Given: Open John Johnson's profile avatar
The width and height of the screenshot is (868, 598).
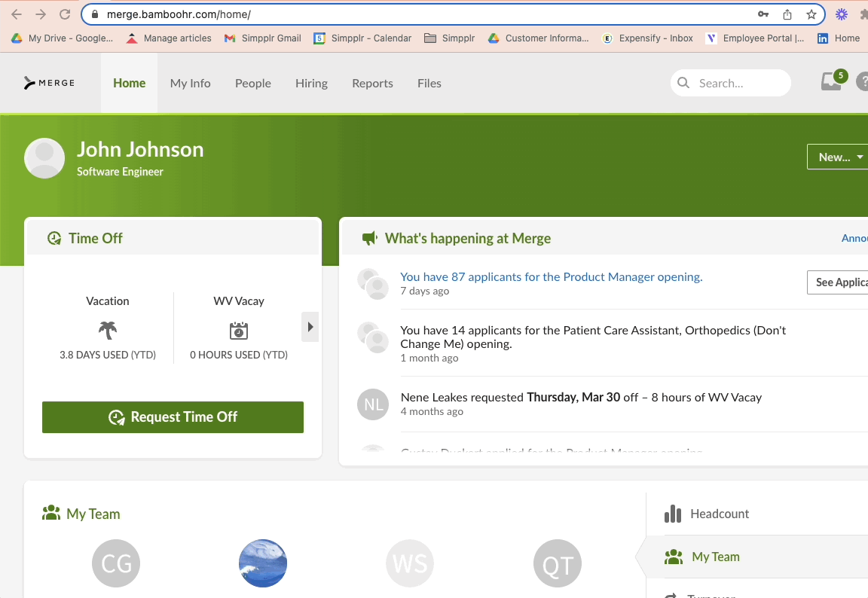Looking at the screenshot, I should pos(44,158).
